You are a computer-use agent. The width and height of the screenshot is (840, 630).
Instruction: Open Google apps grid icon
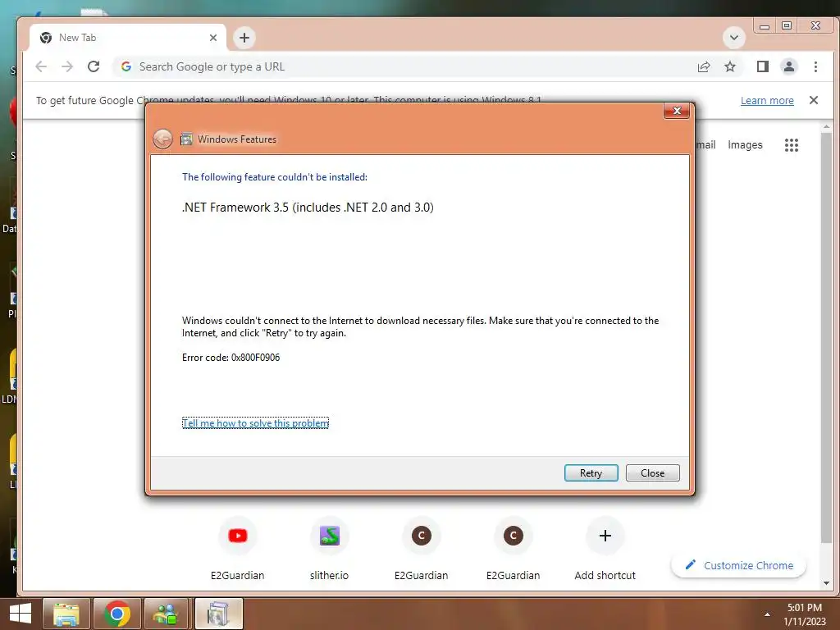click(792, 144)
